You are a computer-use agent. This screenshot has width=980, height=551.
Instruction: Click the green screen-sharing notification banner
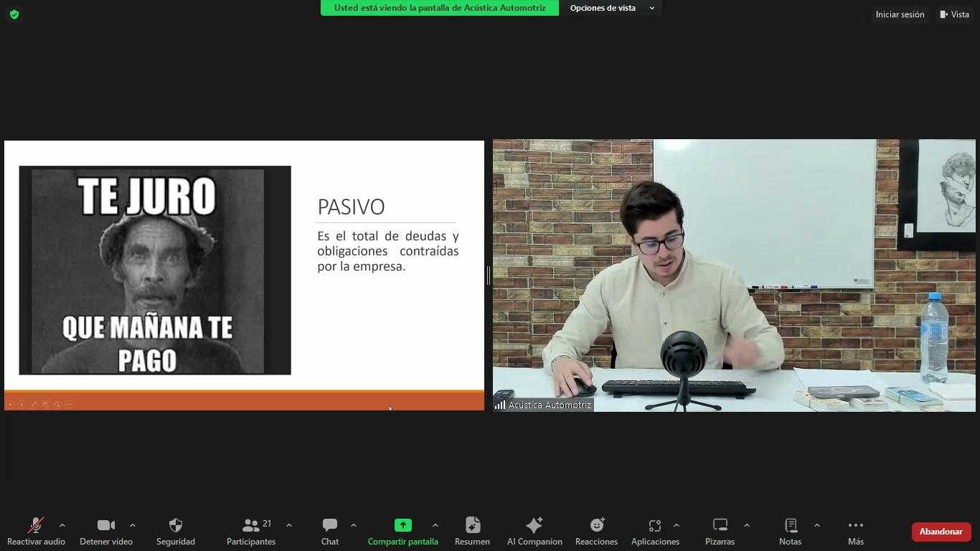click(440, 8)
